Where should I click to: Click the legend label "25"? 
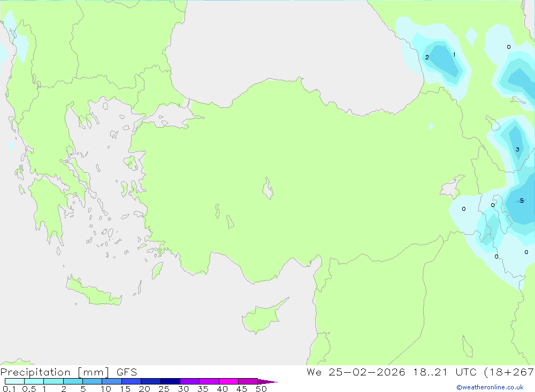coord(164,389)
